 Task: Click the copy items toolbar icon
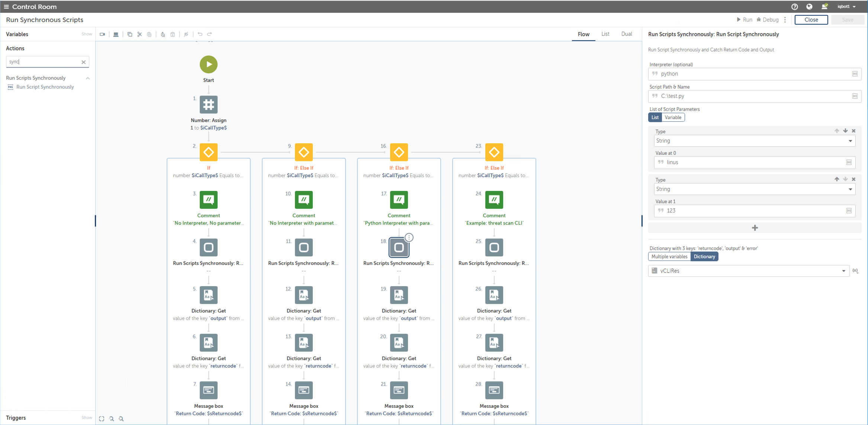130,34
